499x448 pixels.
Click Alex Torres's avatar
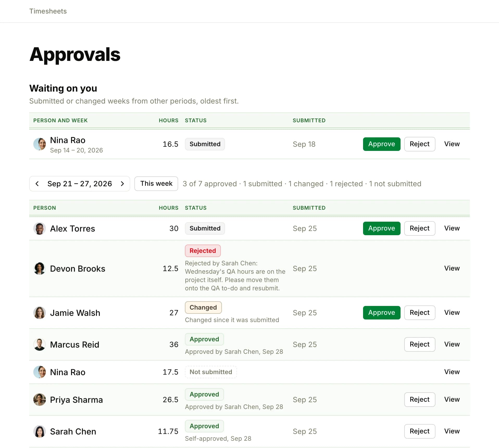(x=40, y=228)
